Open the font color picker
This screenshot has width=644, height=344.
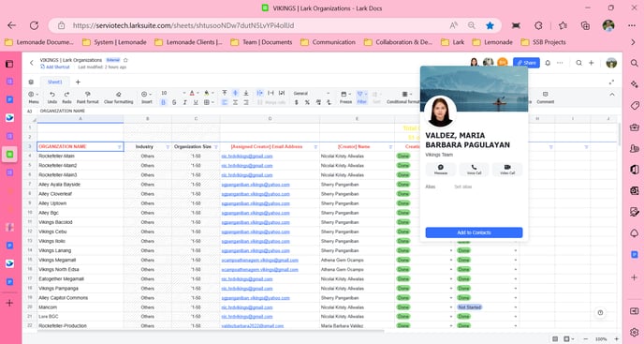click(x=194, y=94)
